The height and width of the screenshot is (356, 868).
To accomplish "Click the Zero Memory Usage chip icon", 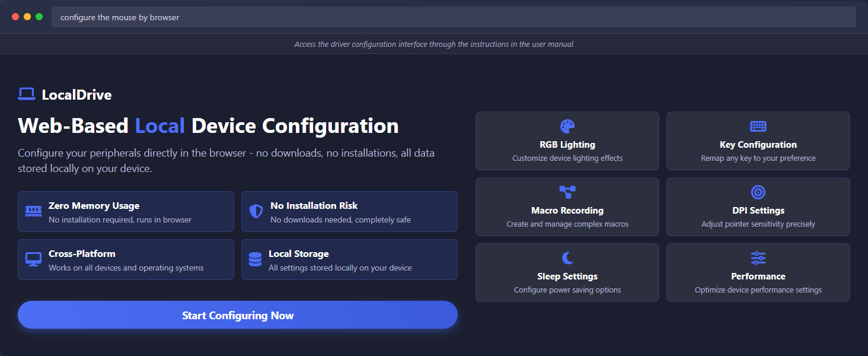I will (33, 211).
